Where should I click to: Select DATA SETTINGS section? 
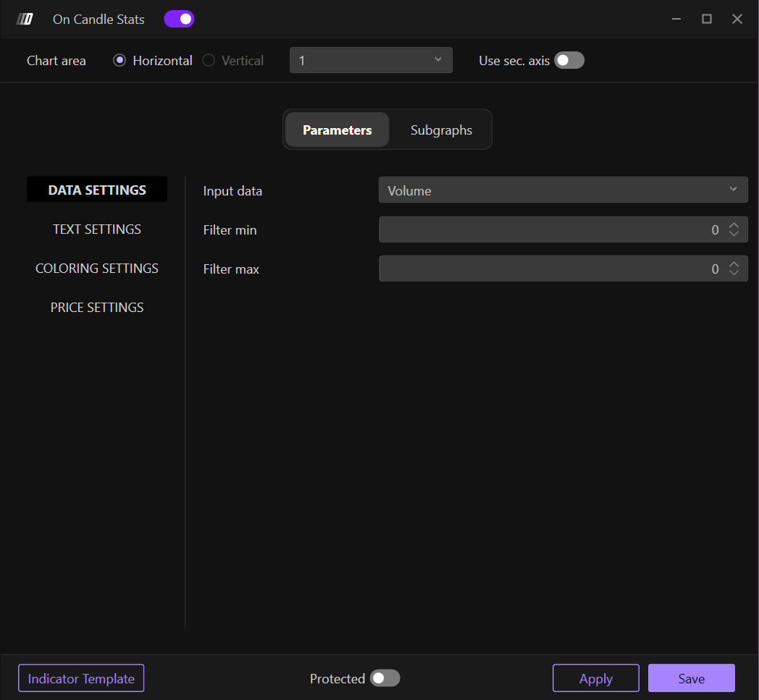click(x=97, y=190)
